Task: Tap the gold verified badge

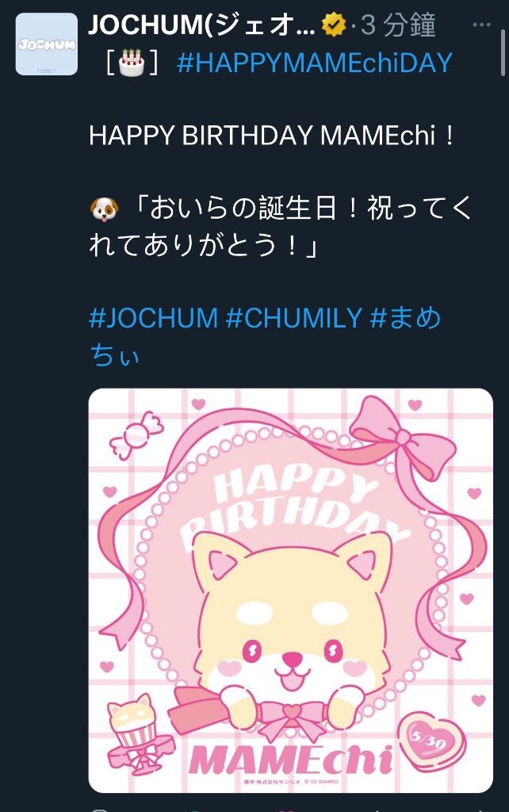Action: [334, 25]
